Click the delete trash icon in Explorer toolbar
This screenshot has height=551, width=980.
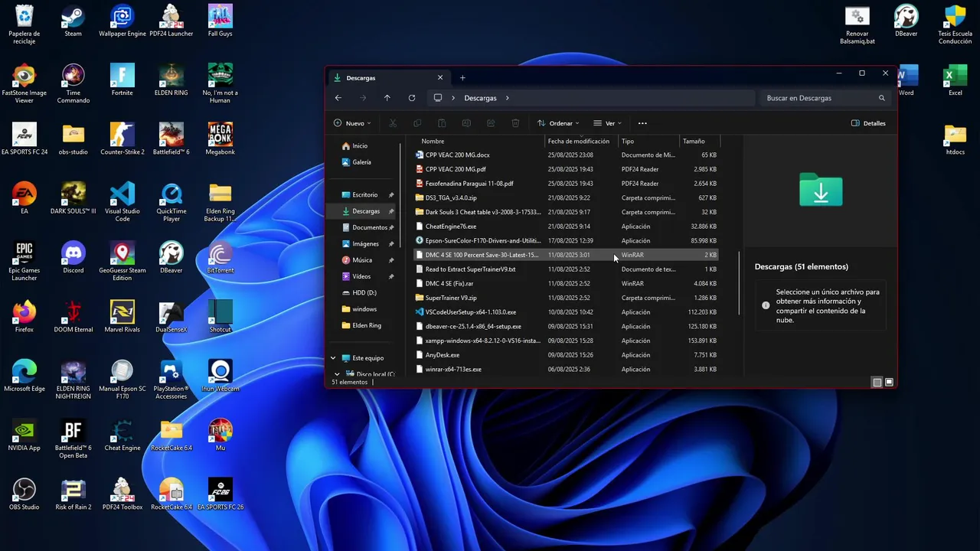point(515,123)
